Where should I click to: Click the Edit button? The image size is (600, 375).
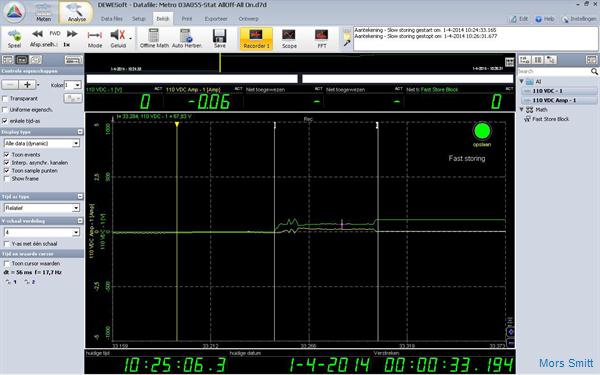click(x=519, y=19)
